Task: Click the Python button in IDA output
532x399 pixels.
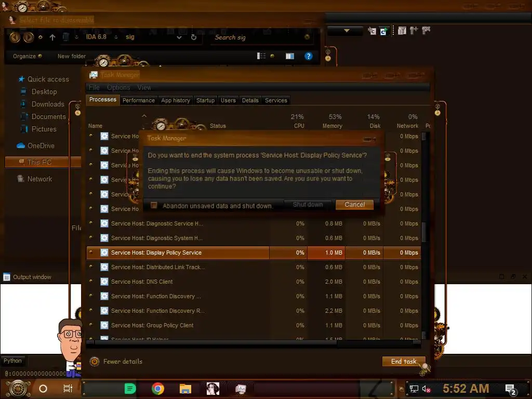Action: click(x=13, y=361)
